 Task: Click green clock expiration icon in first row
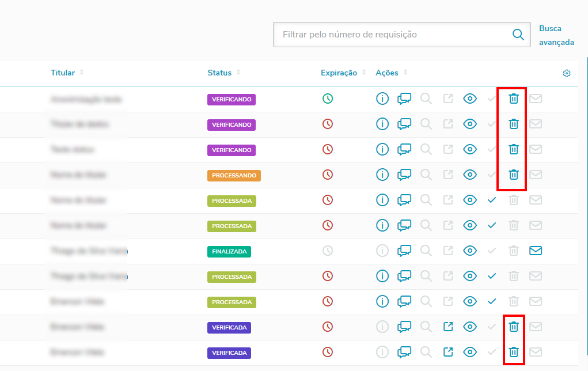click(327, 99)
